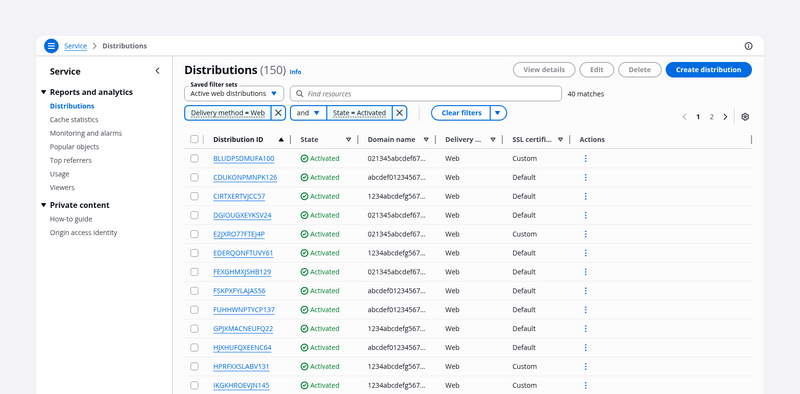Open the hamburger navigation menu icon

pos(51,46)
